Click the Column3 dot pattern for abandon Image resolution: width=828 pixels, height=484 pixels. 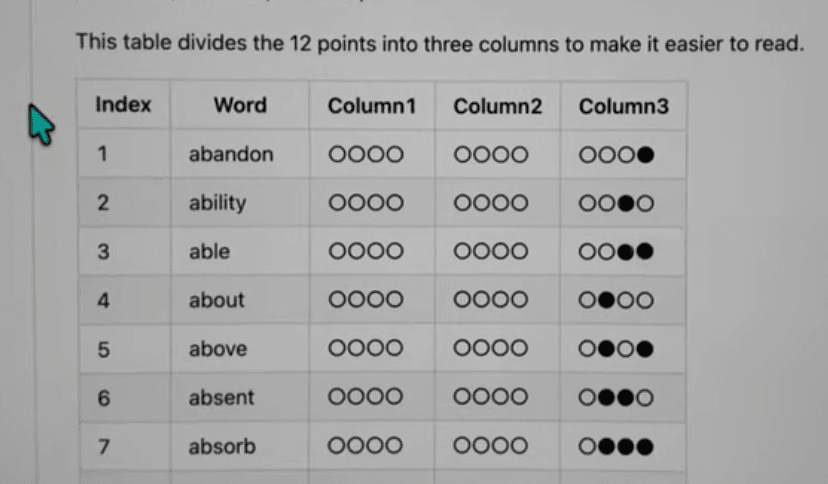click(616, 155)
